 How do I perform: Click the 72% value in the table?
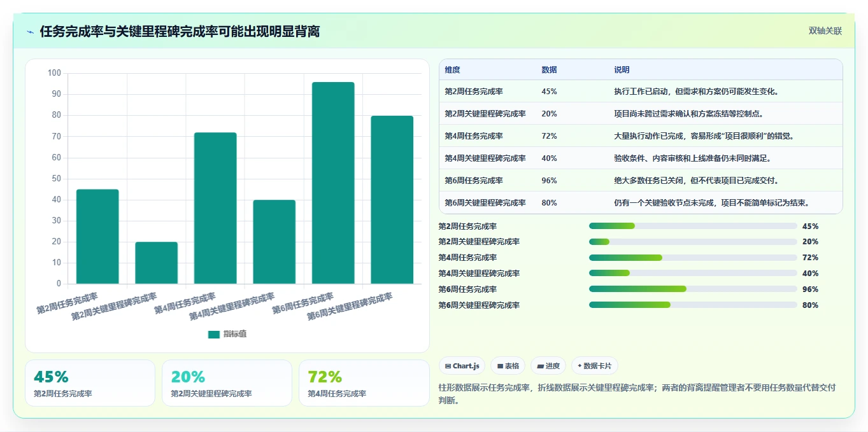[x=549, y=136]
